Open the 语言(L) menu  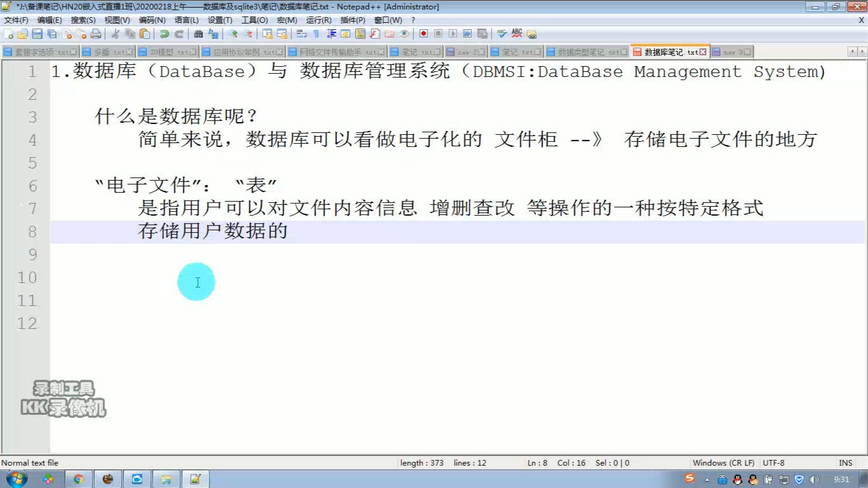[x=186, y=20]
